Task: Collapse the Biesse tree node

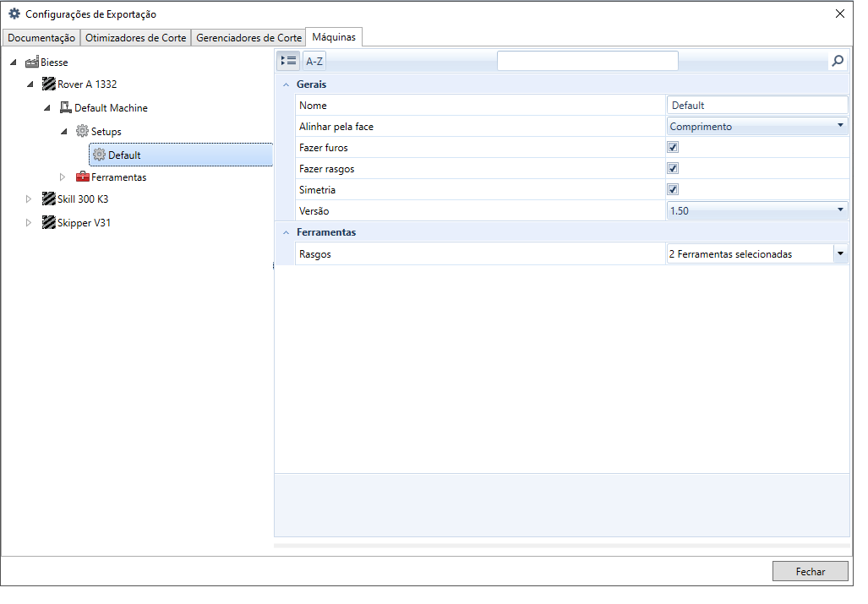Action: click(14, 62)
